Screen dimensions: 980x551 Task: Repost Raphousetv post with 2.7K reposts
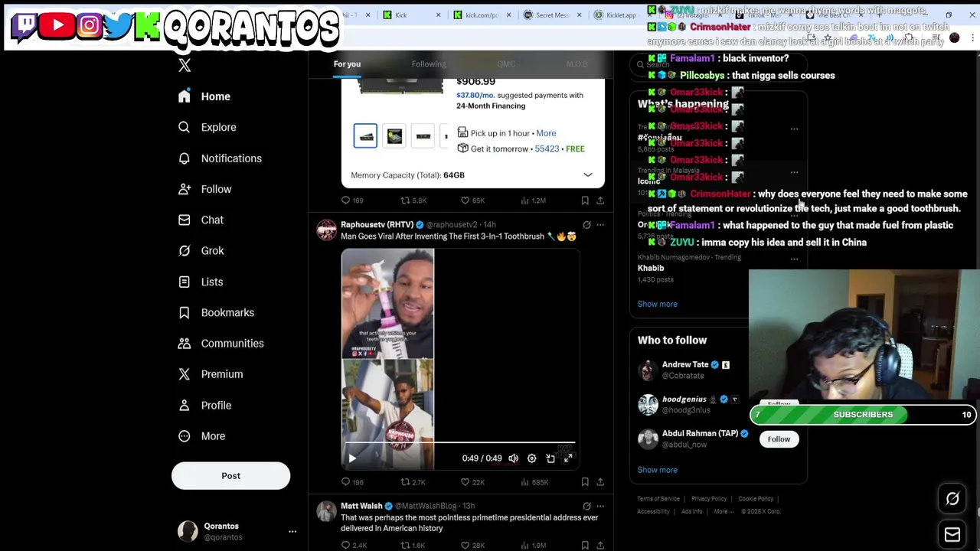coord(413,482)
